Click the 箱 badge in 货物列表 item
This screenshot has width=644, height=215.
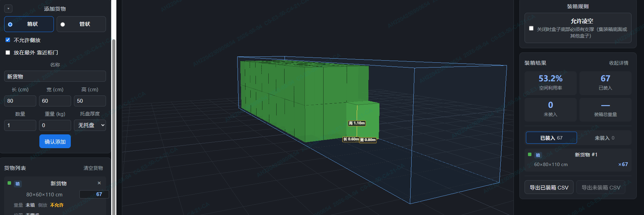click(18, 184)
